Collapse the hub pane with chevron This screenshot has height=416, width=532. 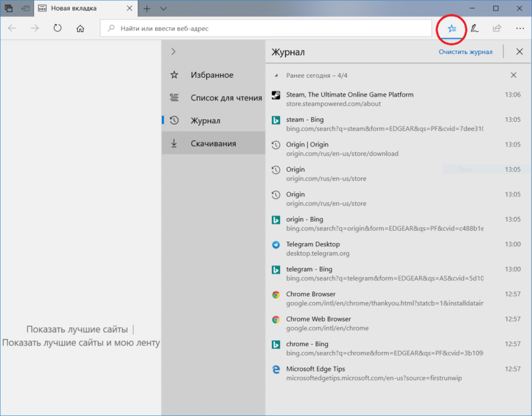coord(174,52)
